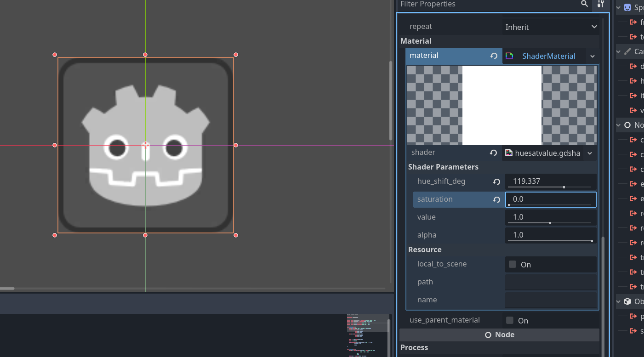Image resolution: width=644 pixels, height=357 pixels.
Task: Click the alpha parameter slider track
Action: (x=550, y=241)
